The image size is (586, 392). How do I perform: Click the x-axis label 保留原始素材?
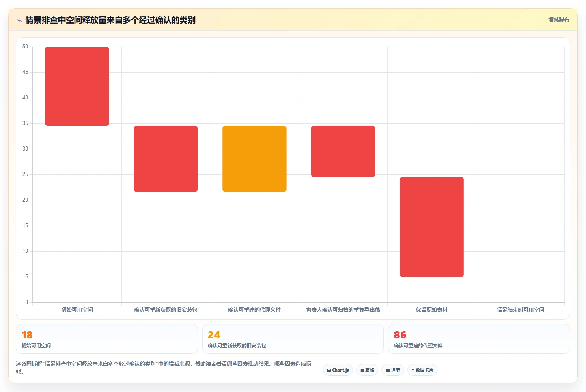(432, 310)
